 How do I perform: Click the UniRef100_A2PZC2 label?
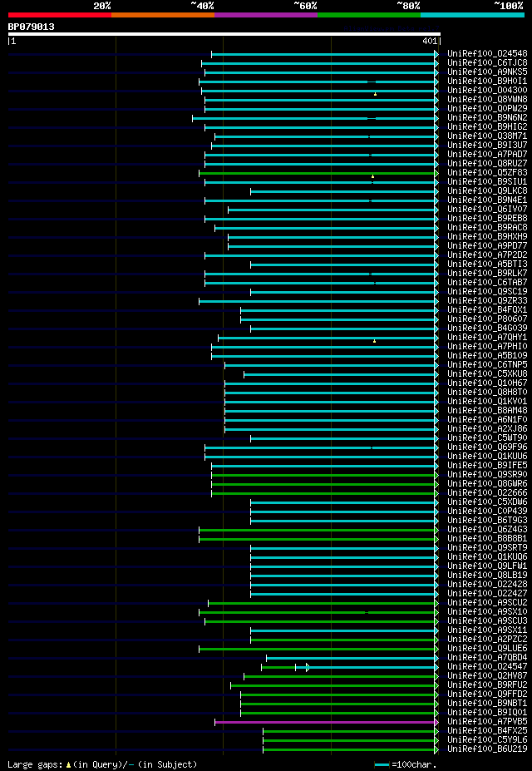coord(487,640)
